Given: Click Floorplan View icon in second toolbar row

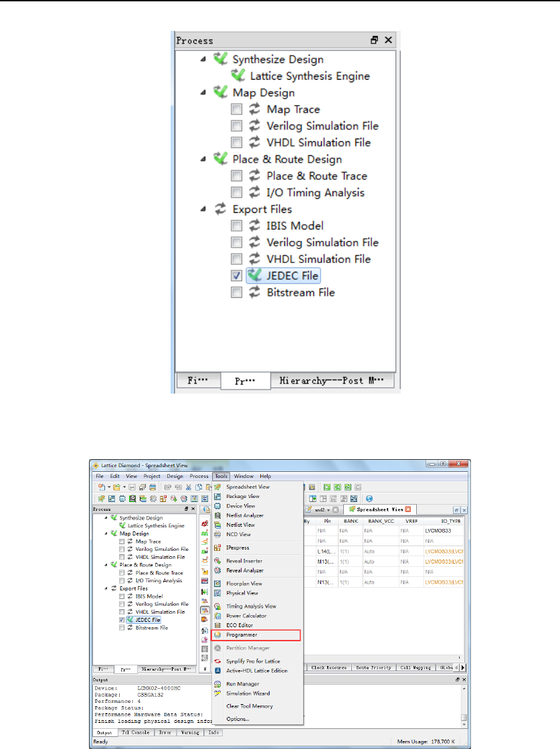Looking at the screenshot, I should [194, 498].
